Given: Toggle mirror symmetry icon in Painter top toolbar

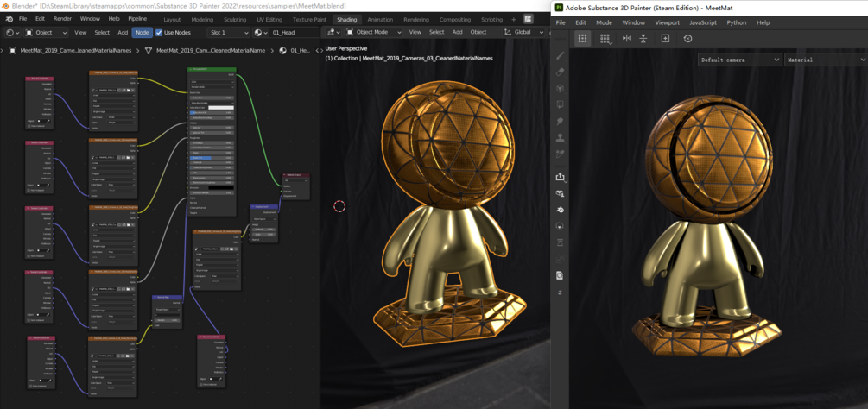Looking at the screenshot, I should tap(627, 38).
